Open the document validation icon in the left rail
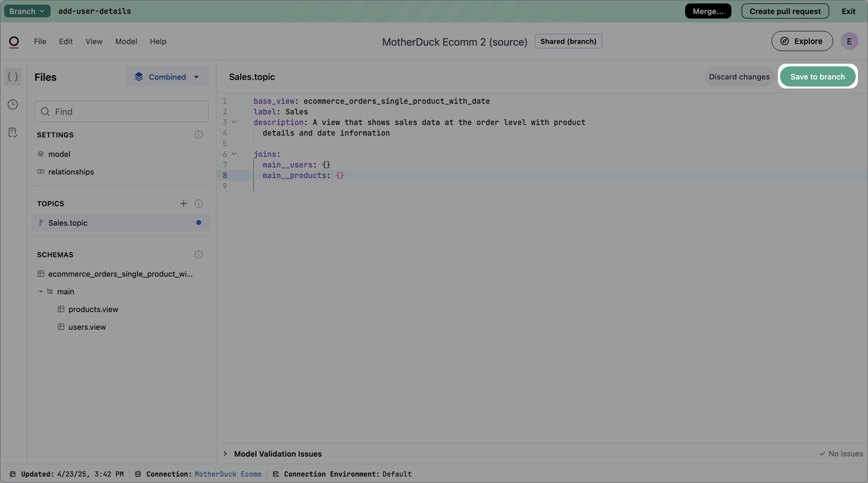The height and width of the screenshot is (483, 868). coord(13,132)
